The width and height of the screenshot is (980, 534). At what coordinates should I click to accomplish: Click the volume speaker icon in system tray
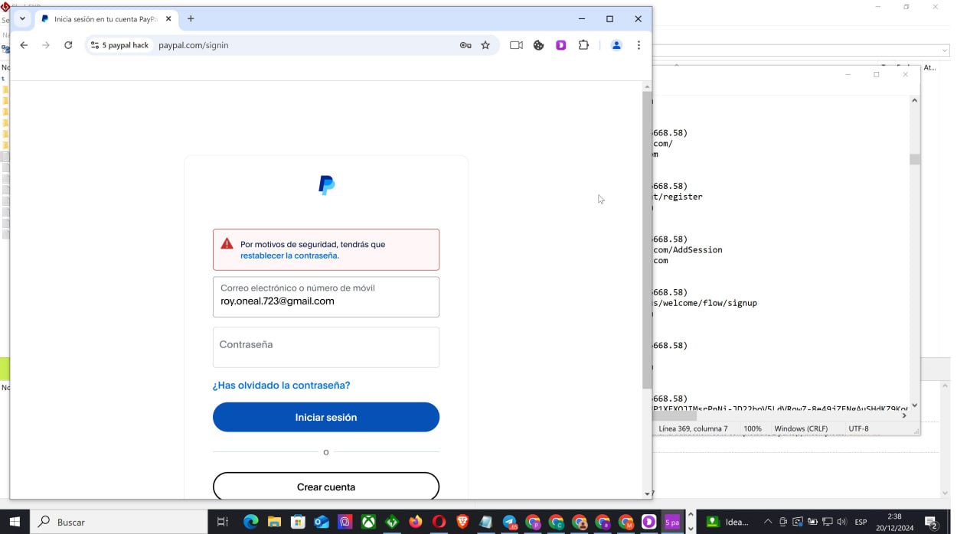click(841, 522)
